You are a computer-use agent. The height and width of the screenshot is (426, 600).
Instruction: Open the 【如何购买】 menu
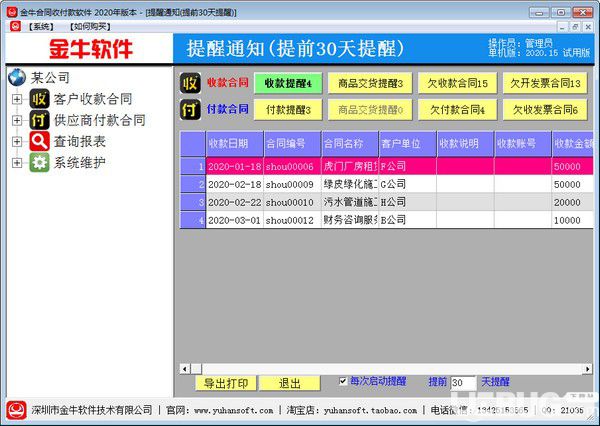click(x=91, y=26)
